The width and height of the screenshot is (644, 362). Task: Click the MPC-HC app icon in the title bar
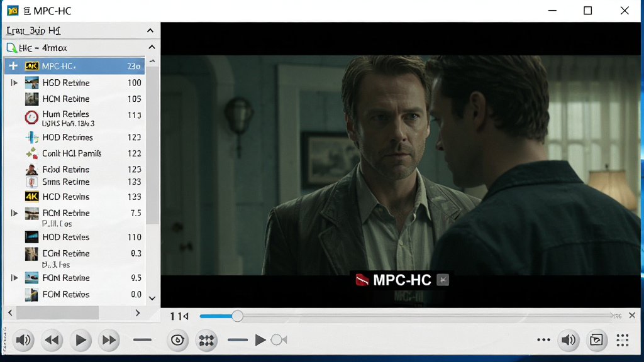13,11
